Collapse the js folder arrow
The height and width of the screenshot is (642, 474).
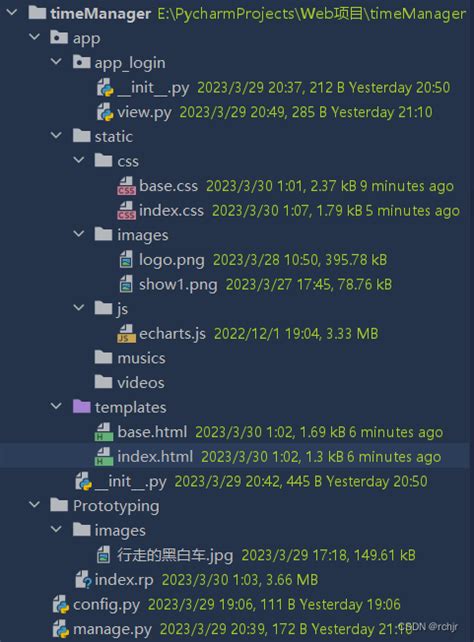tap(79, 307)
